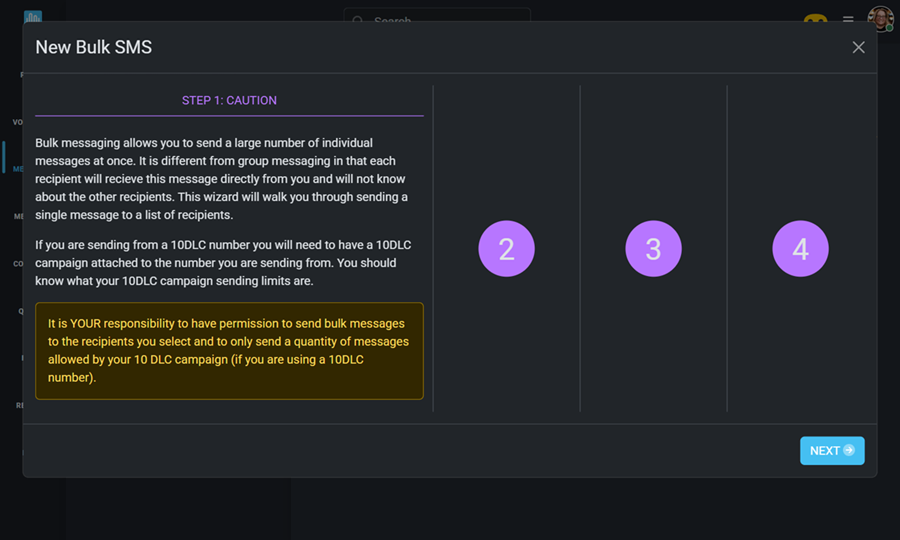
Task: Click the NEXT button
Action: [x=831, y=451]
